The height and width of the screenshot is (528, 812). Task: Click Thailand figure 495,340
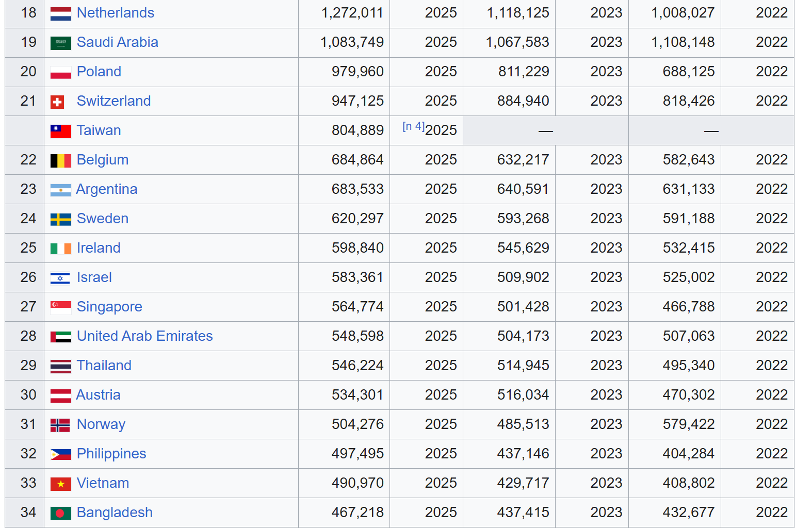point(689,366)
